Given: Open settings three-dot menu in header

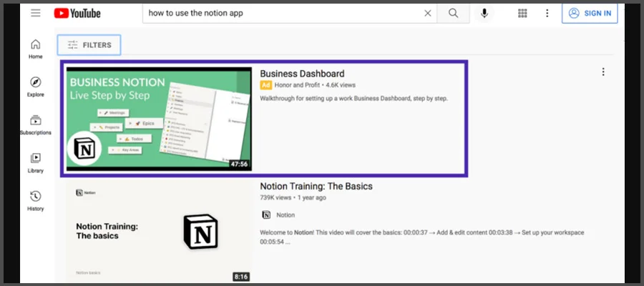Looking at the screenshot, I should click(x=547, y=13).
